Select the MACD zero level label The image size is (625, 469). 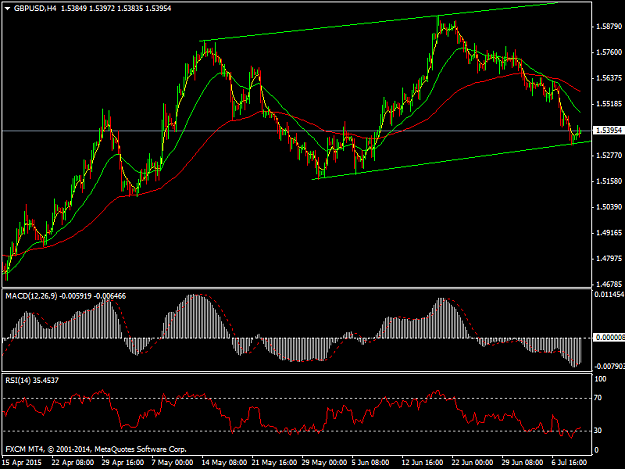pyautogui.click(x=609, y=338)
